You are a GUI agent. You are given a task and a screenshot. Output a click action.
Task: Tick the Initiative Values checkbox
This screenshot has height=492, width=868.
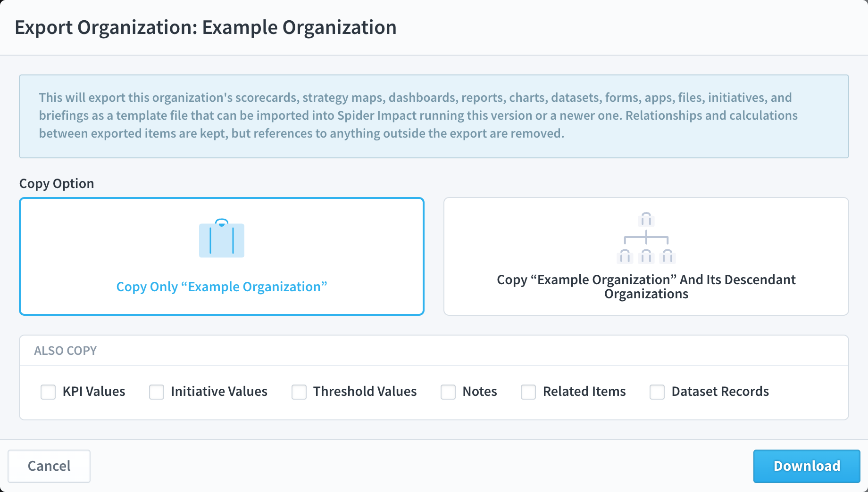tap(157, 392)
